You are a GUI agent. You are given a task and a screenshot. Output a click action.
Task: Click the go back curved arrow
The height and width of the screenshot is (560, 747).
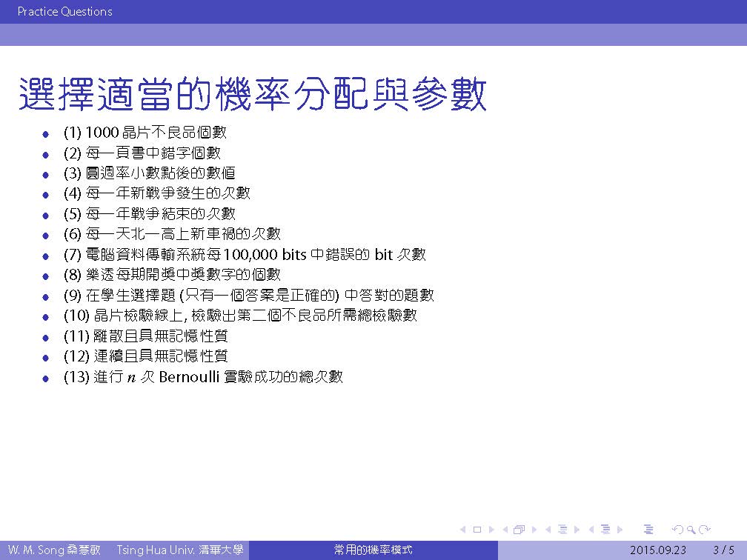[677, 530]
